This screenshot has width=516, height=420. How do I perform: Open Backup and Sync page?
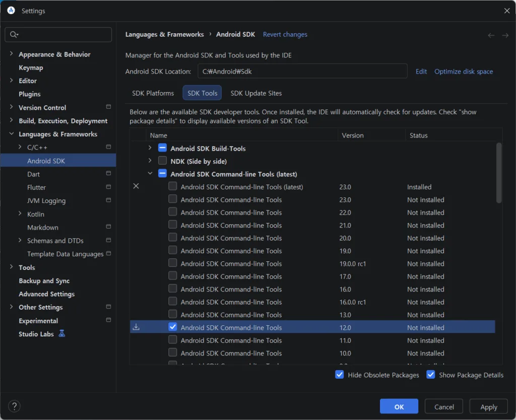coord(44,281)
